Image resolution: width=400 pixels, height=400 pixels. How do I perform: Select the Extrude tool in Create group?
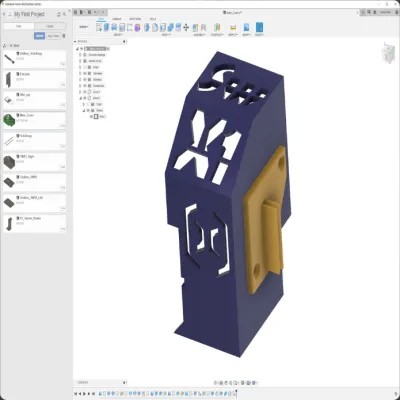click(x=107, y=27)
